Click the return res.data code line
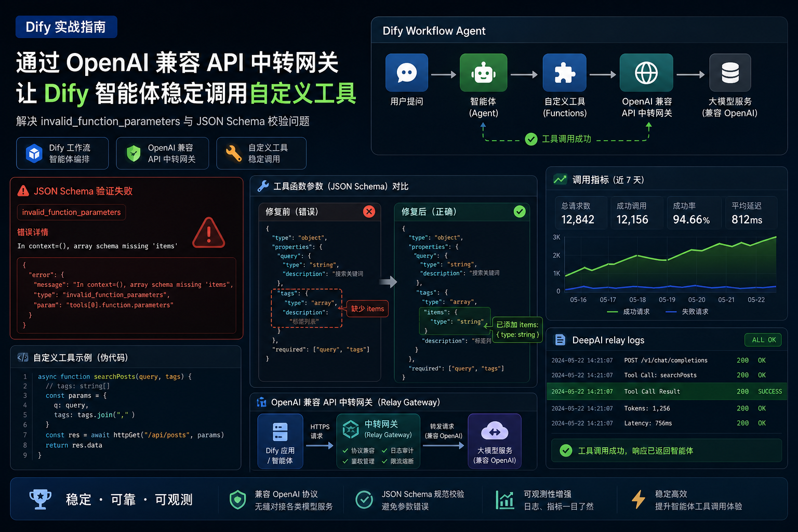This screenshot has height=532, width=798. click(x=74, y=445)
